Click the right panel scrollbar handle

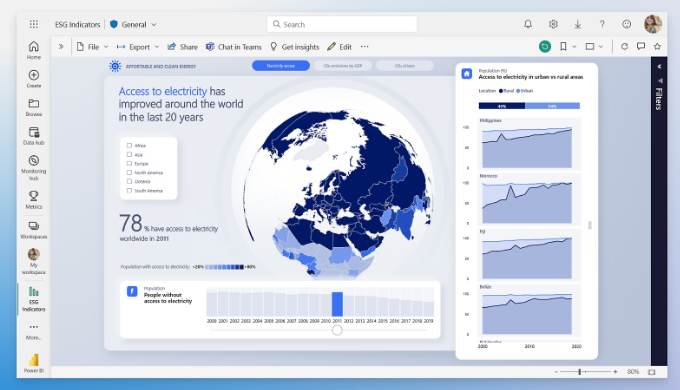click(590, 225)
